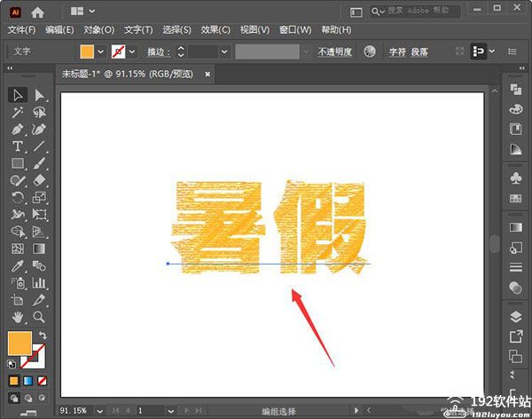Open the 窗口(W) Window menu

(x=293, y=29)
